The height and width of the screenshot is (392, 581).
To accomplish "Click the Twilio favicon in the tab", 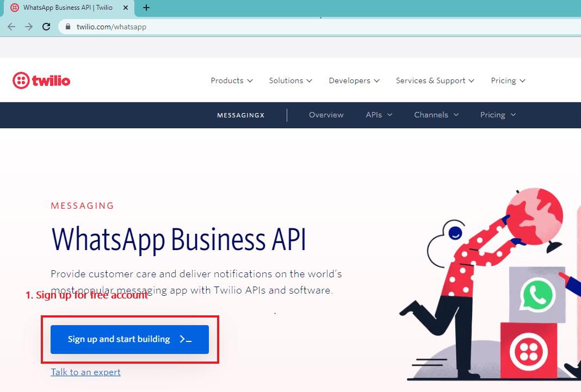I will (15, 8).
